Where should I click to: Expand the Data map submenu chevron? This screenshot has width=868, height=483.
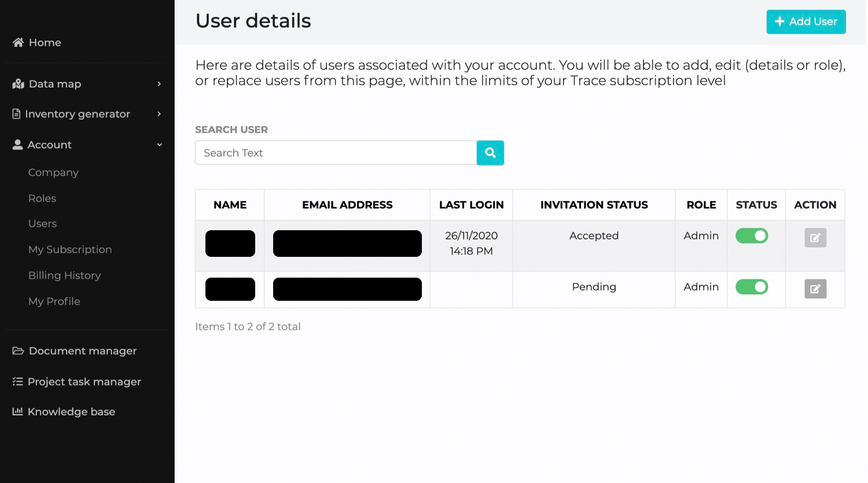(159, 84)
